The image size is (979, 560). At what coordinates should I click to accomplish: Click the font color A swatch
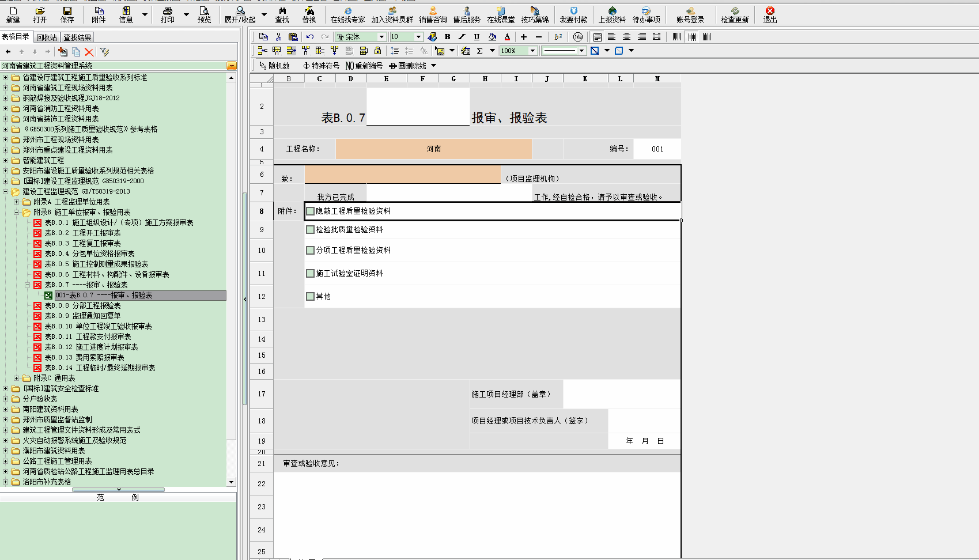507,37
